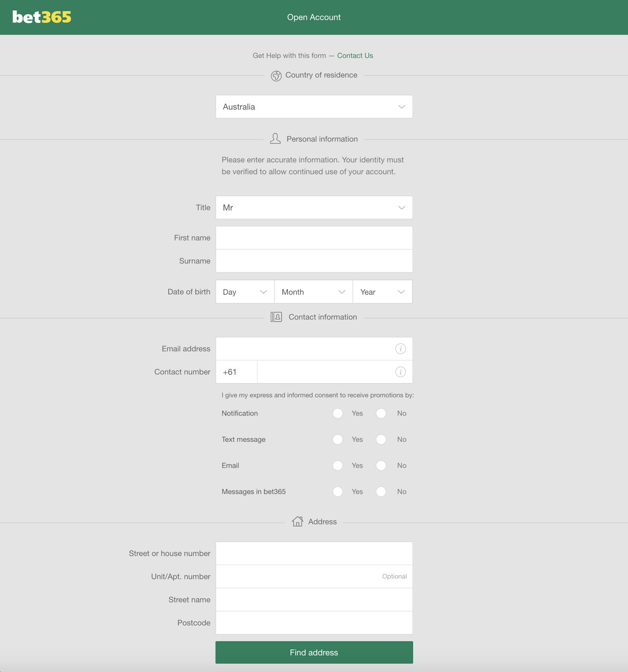Open the Year date of birth dropdown

[x=382, y=292]
